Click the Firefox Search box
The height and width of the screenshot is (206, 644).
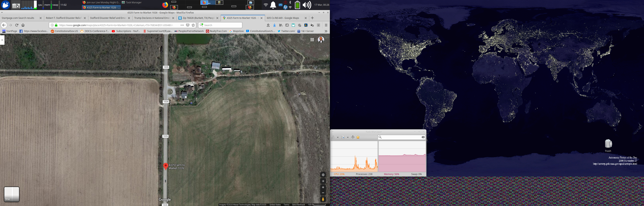pos(220,25)
